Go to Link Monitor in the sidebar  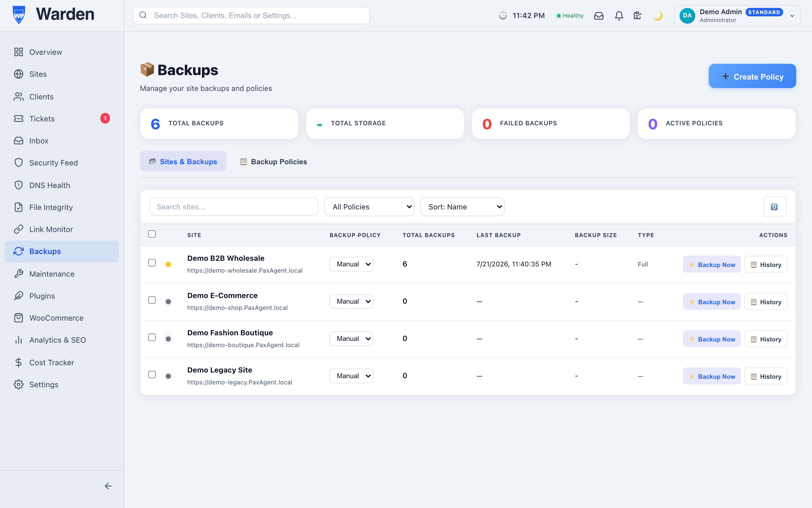62,229
